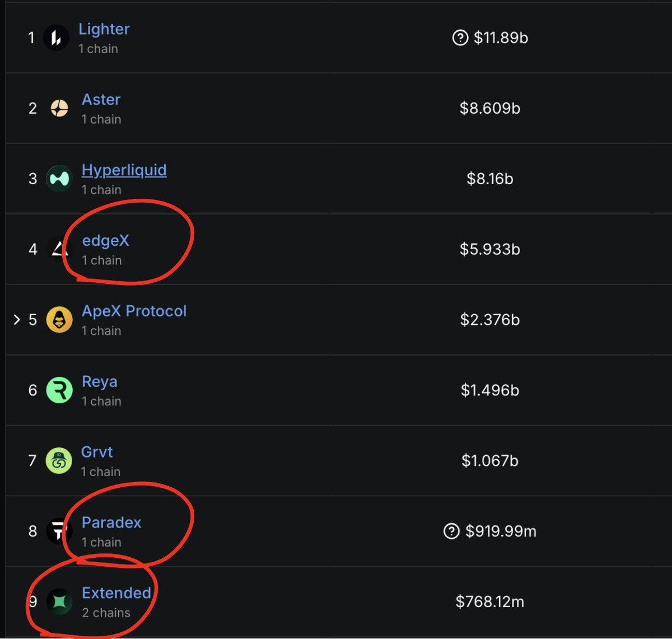The height and width of the screenshot is (639, 672).
Task: Click the Aster protocol logo
Action: 59,108
